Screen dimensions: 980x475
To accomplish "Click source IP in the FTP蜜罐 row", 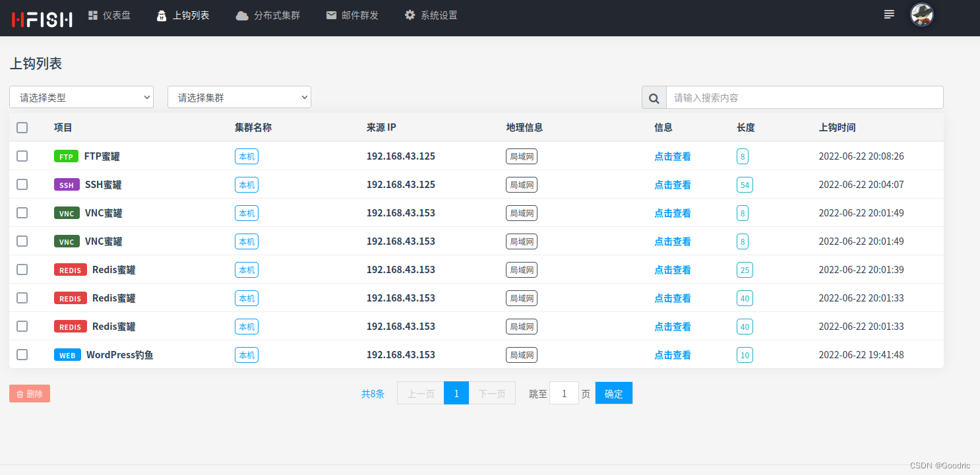I will pyautogui.click(x=401, y=156).
